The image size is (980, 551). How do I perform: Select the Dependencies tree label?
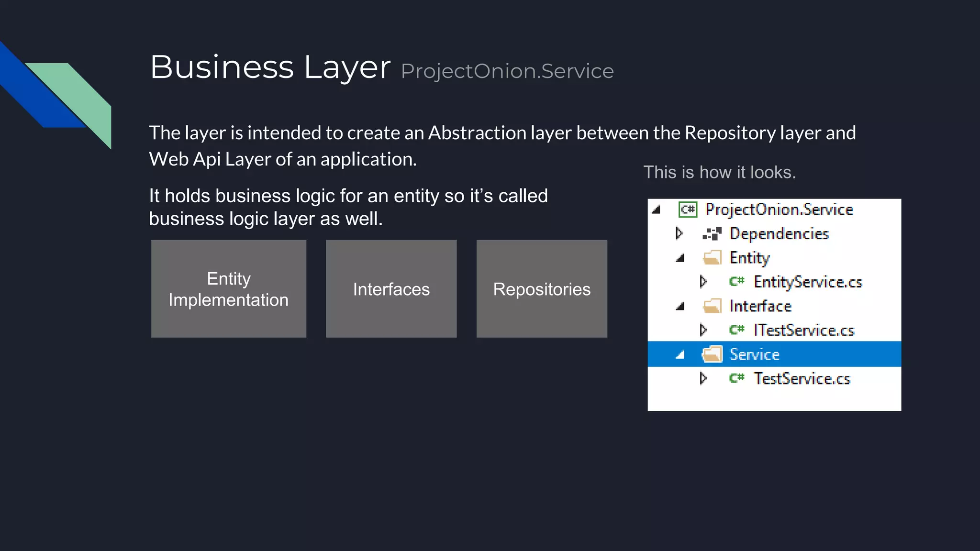pos(779,234)
